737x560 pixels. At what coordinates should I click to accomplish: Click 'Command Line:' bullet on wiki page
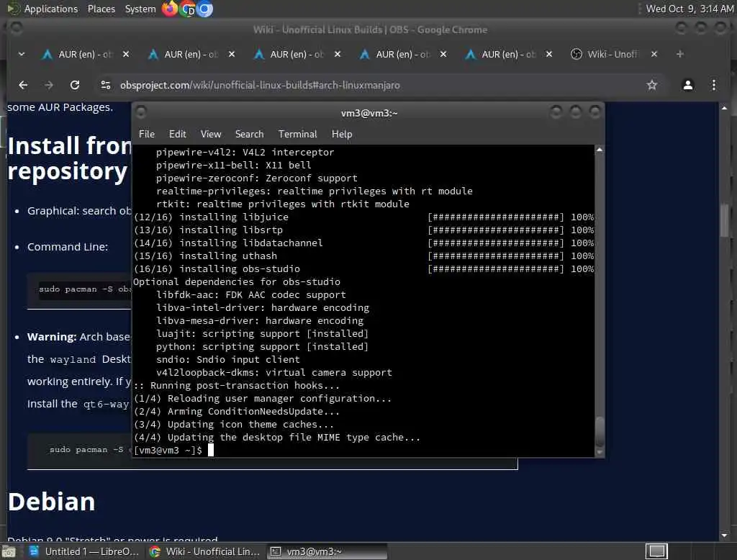click(x=68, y=247)
